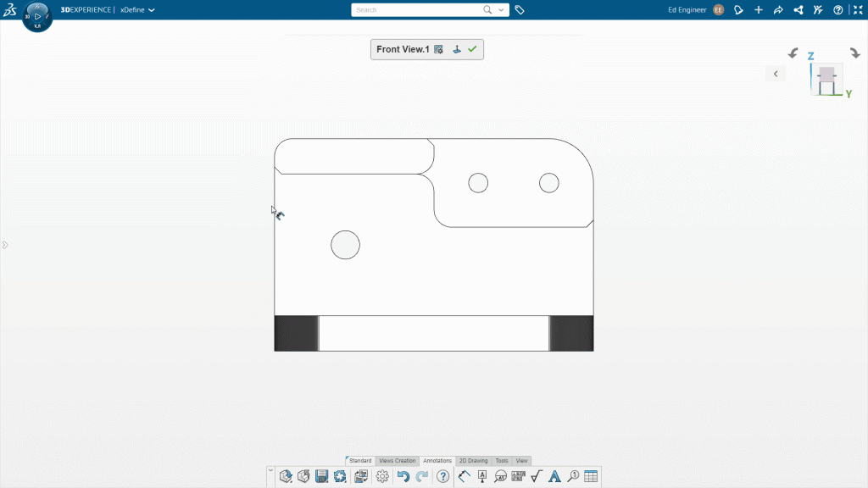
Task: Switch to the Views Creation tab
Action: coord(397,461)
